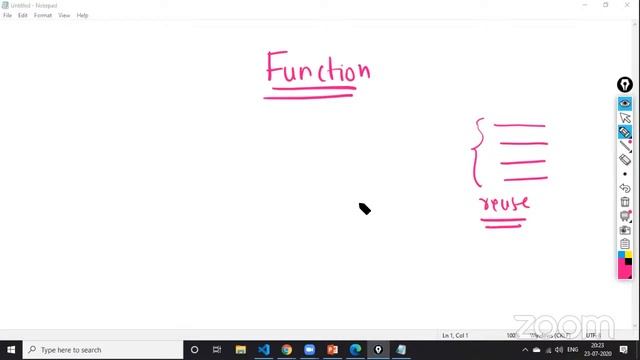Click the '100%' zoom status entry

click(512, 335)
